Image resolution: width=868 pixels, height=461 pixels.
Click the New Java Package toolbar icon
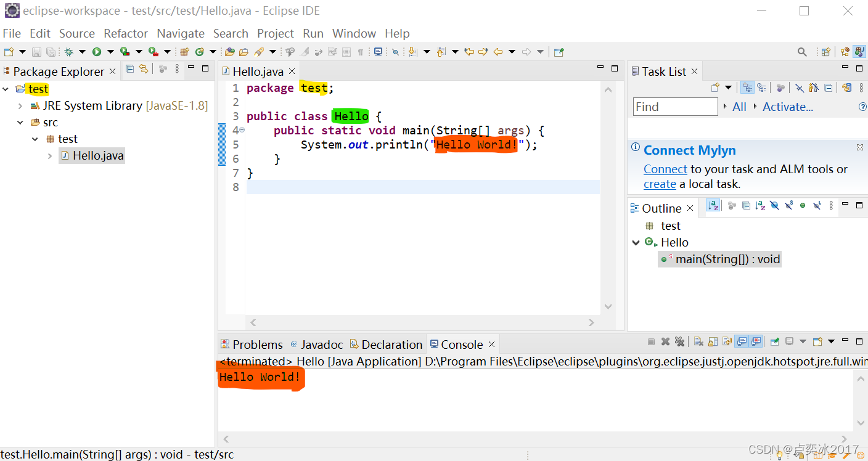pyautogui.click(x=184, y=52)
